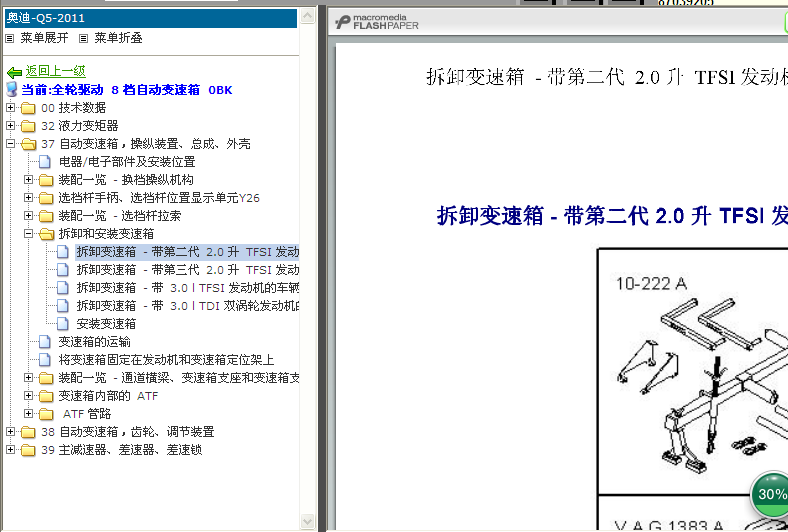Click the 32 液力变矩器 folder icon
The height and width of the screenshot is (532, 788).
[x=28, y=126]
